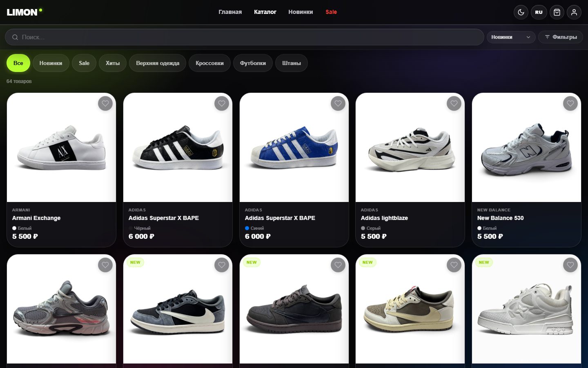Click the grey color dot labeled Серый

tap(363, 228)
